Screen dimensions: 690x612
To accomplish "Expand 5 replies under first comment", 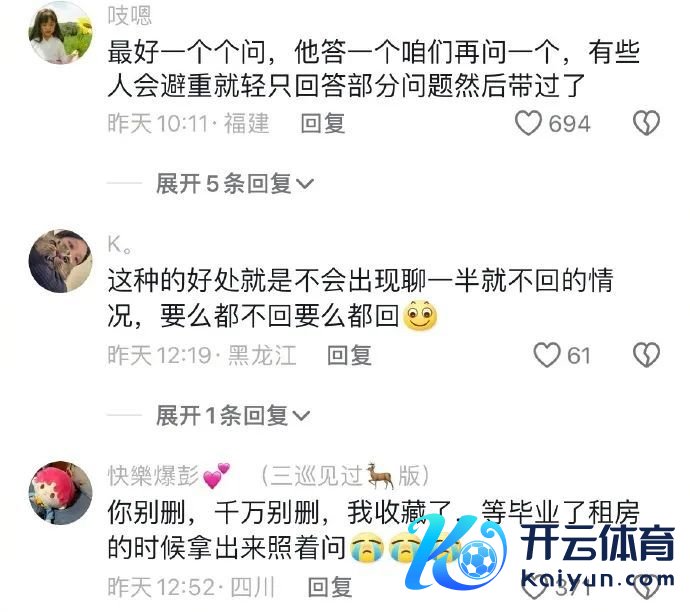I will coord(235,183).
